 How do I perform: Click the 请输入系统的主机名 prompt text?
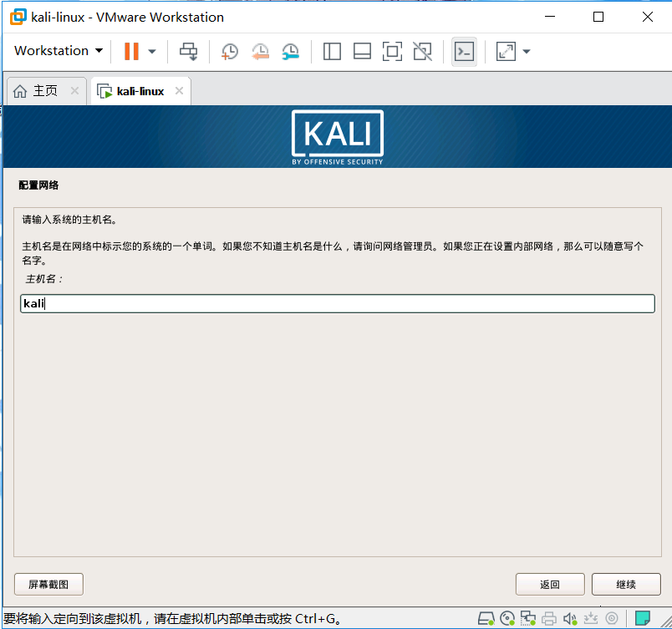pos(69,220)
